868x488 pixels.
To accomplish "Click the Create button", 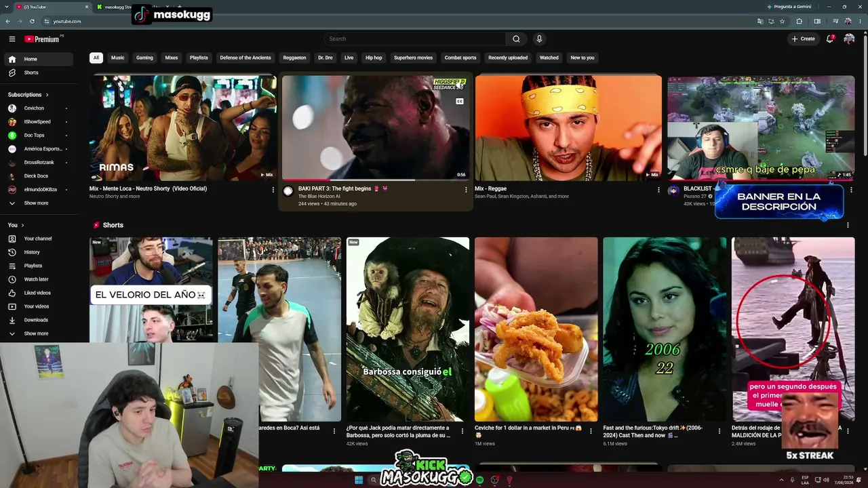I will (803, 39).
